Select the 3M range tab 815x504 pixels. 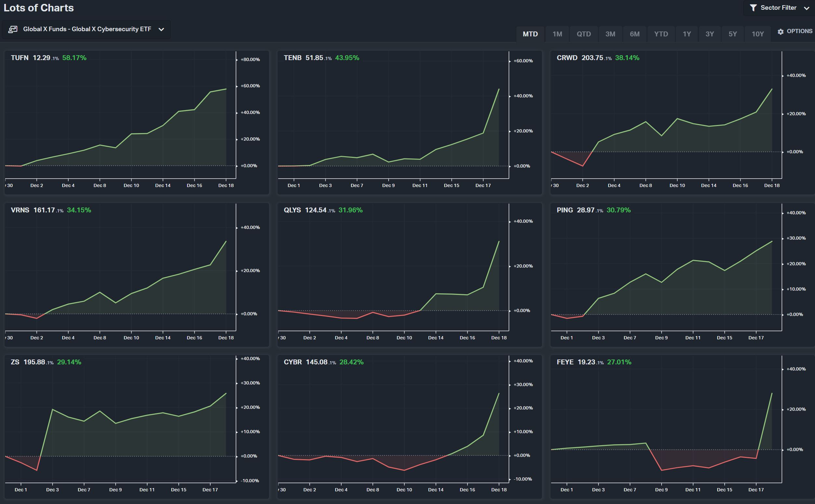[x=610, y=34]
